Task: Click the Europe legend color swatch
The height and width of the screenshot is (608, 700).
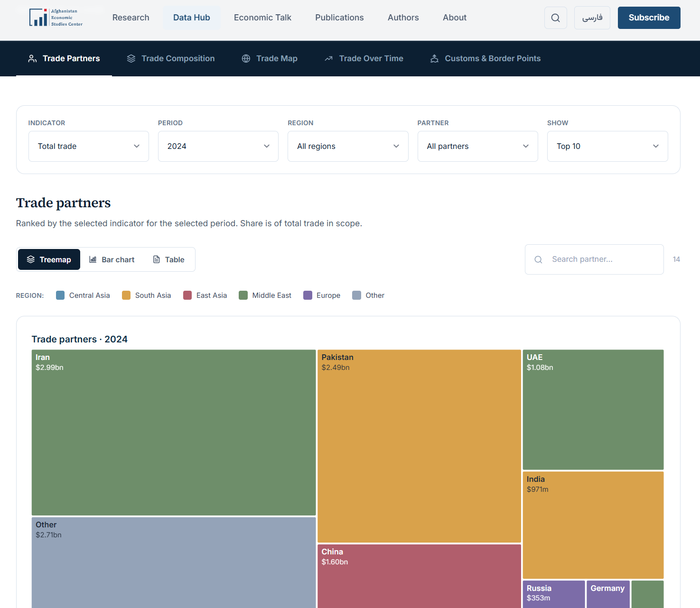Action: point(308,295)
